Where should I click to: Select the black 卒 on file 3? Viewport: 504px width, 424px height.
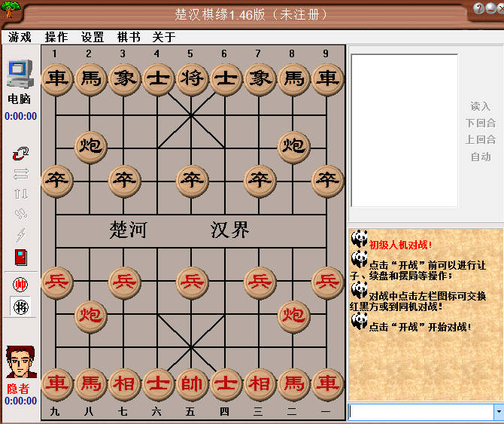124,181
